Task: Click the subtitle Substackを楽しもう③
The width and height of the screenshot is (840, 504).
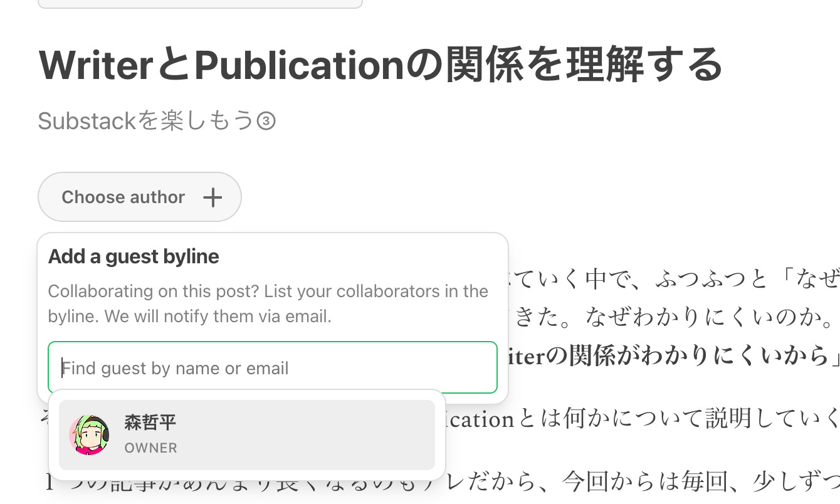Action: (x=157, y=121)
